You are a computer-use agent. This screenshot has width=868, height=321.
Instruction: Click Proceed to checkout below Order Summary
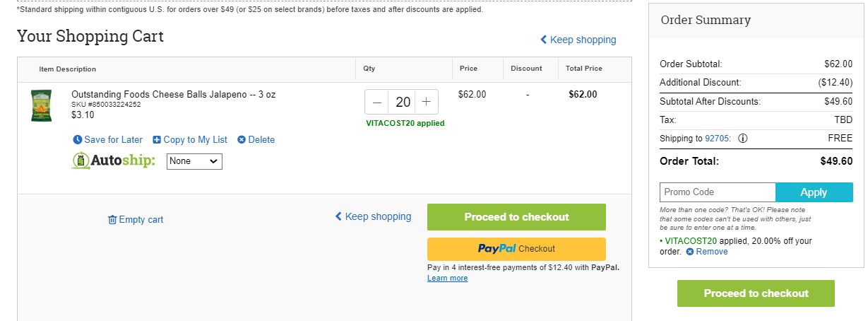756,293
